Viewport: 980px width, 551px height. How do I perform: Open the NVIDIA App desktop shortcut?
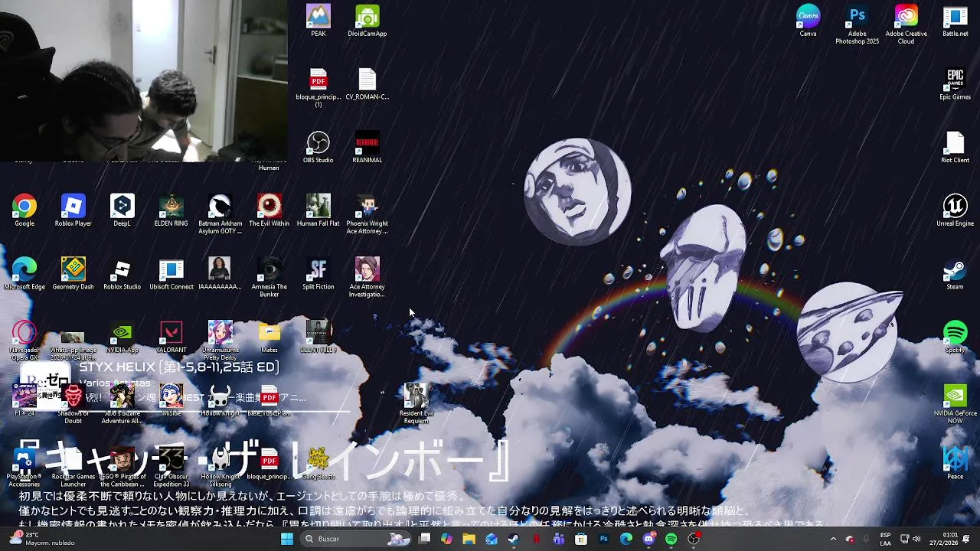pyautogui.click(x=122, y=337)
